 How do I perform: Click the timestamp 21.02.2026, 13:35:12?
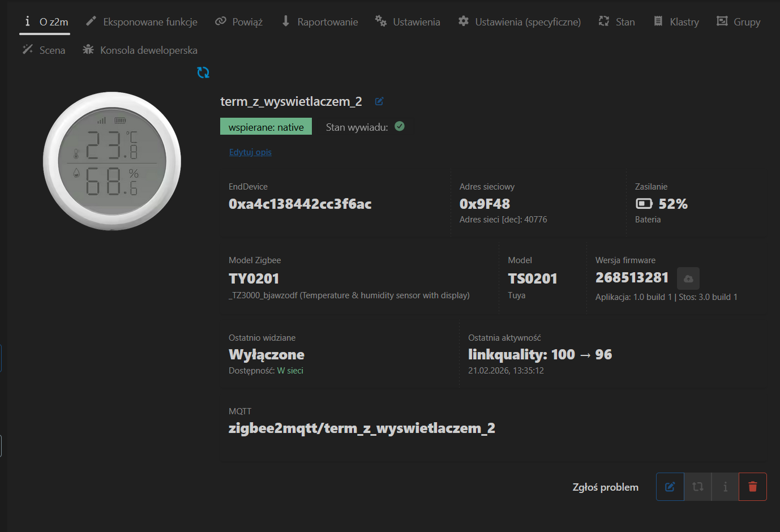pos(506,371)
